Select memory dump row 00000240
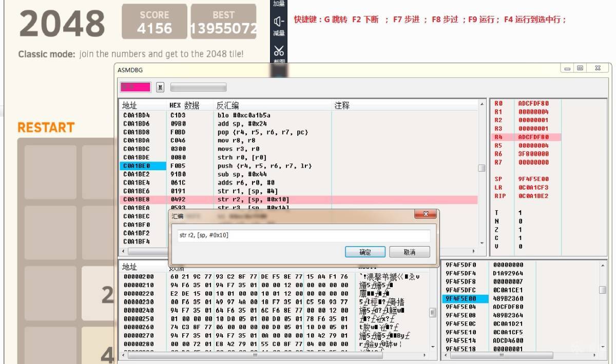616x364 pixels. pyautogui.click(x=274, y=310)
